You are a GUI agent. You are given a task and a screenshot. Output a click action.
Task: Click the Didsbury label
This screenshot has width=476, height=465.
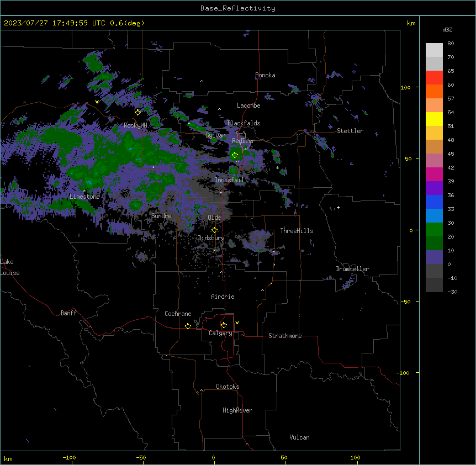(211, 238)
